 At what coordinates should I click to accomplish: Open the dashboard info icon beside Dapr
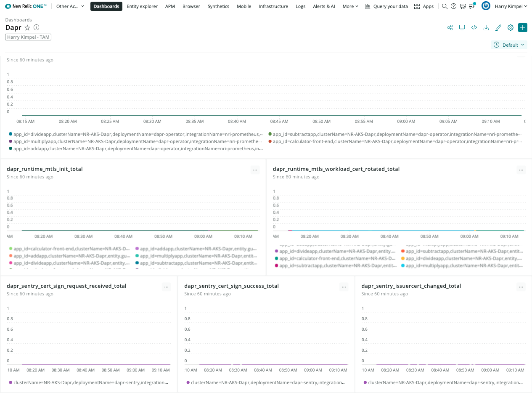point(37,28)
